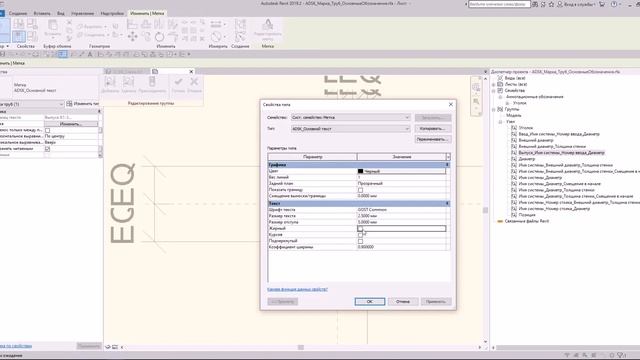Viewport: 640px width, 360px height.
Task: Click the Листы (все) sheets icon in the project browser
Action: point(500,84)
